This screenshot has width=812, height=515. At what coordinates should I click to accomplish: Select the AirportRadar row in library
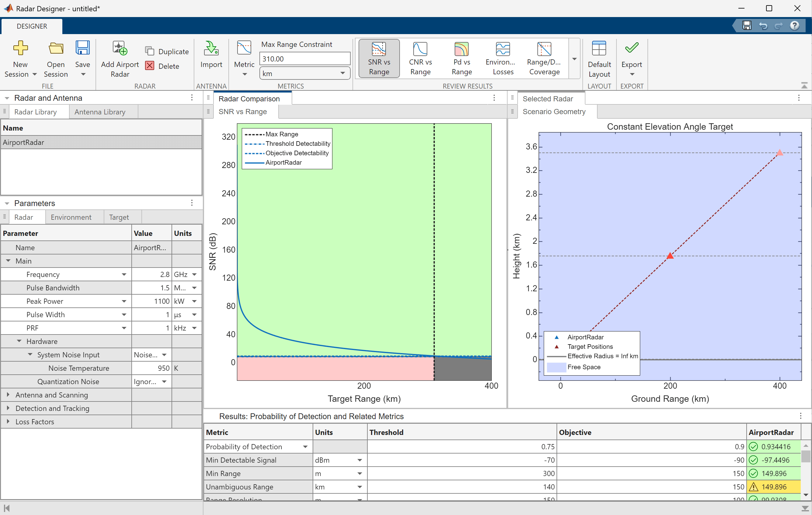coord(101,142)
